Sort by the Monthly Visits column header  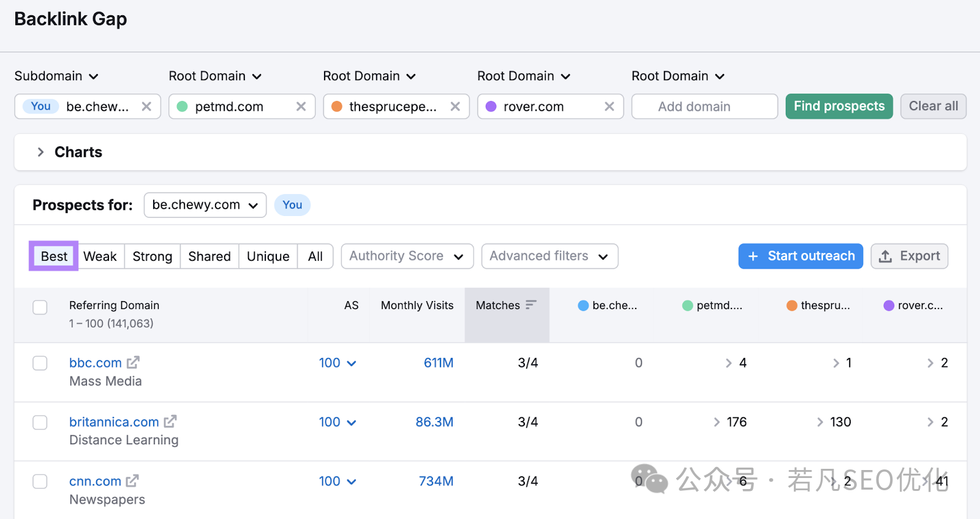[417, 305]
